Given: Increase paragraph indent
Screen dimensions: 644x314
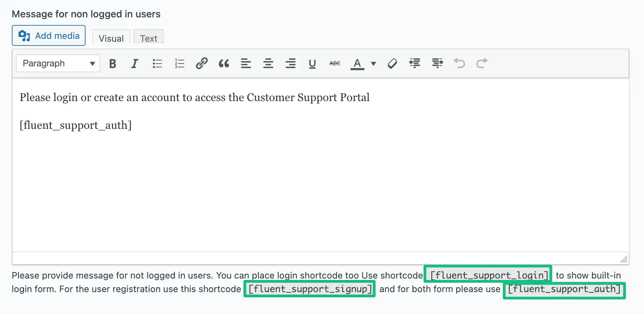Looking at the screenshot, I should pos(437,64).
